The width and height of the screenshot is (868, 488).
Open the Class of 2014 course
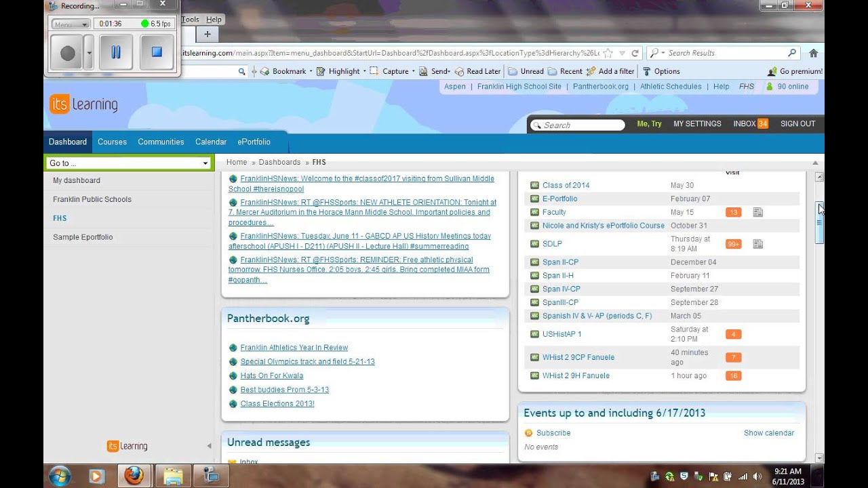pos(566,185)
